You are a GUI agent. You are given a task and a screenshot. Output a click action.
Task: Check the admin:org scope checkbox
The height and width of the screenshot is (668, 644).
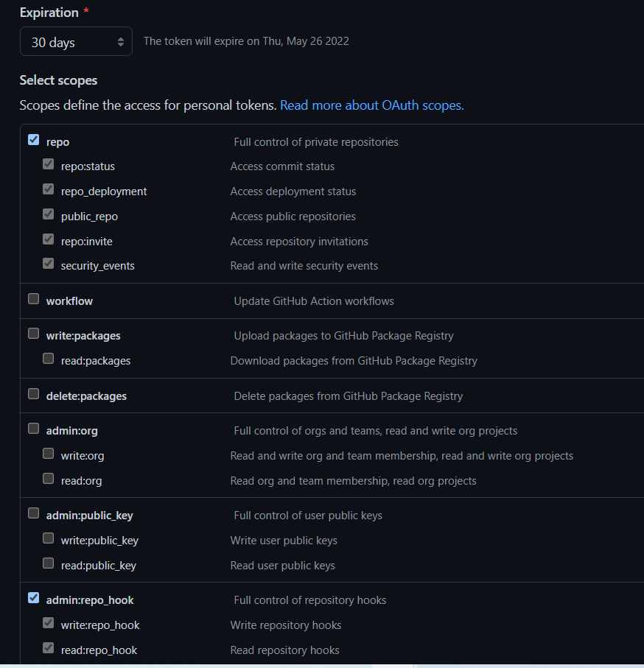point(34,429)
